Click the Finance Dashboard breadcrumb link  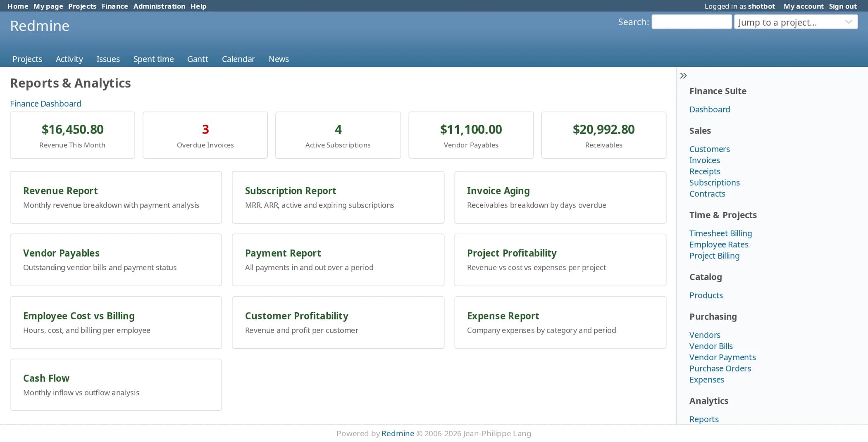tap(45, 104)
